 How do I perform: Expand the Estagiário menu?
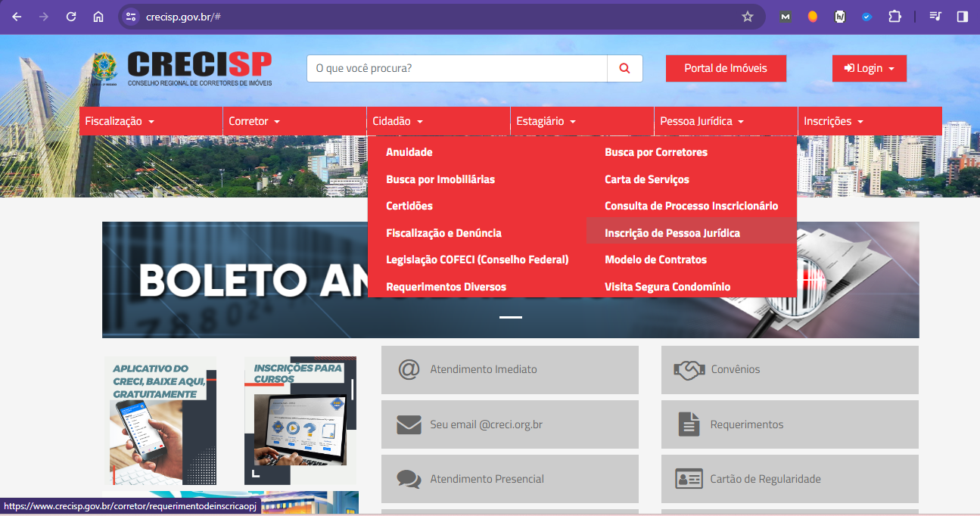click(582, 121)
